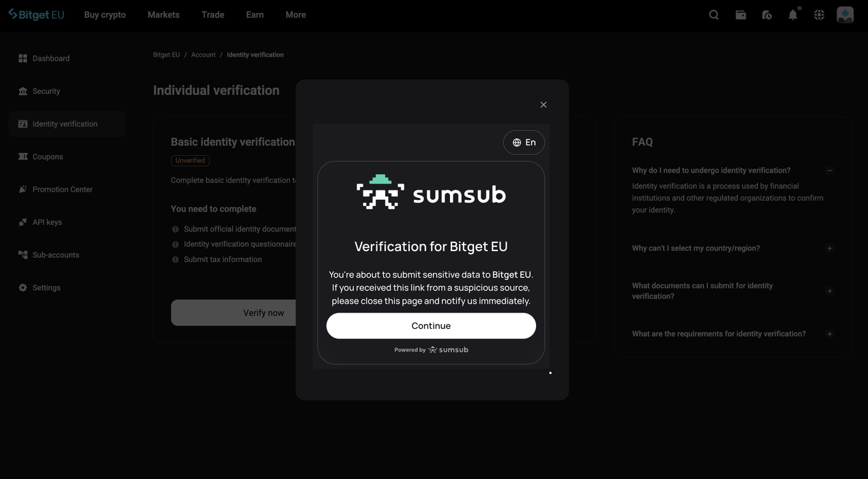Screen dimensions: 868x479
Task: Open the search icon in the header
Action: pos(714,14)
